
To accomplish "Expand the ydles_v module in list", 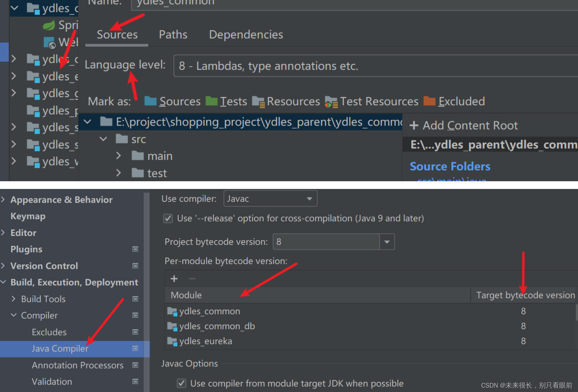I will [13, 161].
